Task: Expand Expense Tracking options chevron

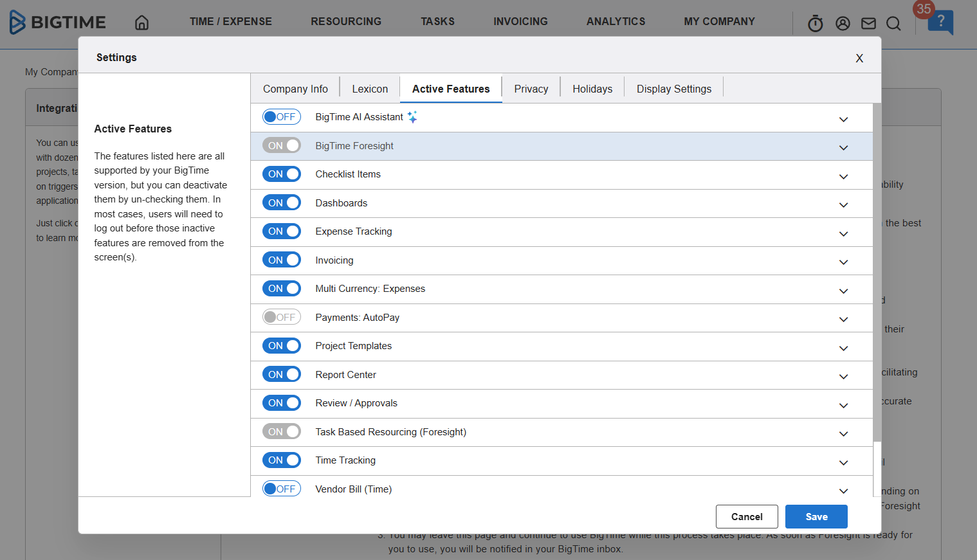Action: [x=843, y=234]
